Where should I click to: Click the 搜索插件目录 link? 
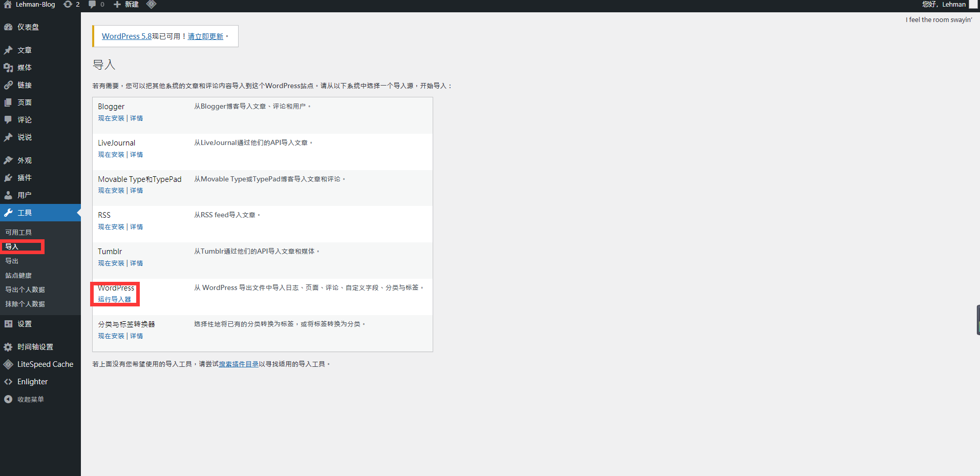(239, 364)
